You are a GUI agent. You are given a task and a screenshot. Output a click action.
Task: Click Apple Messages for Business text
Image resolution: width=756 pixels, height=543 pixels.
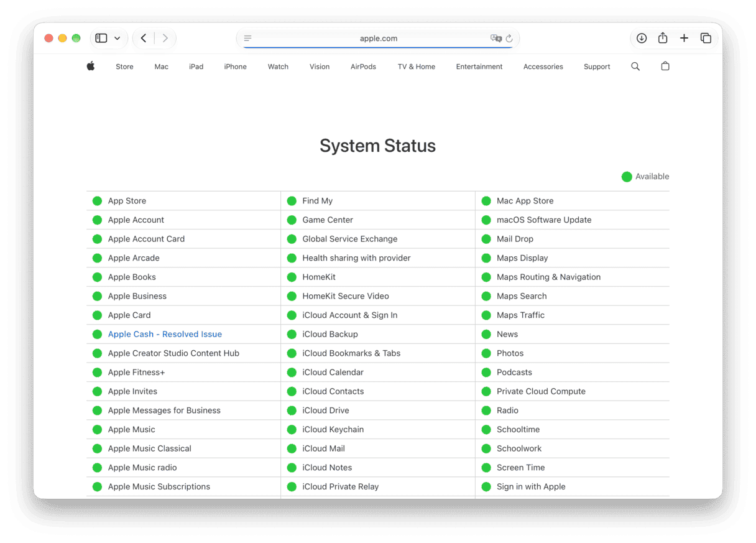pyautogui.click(x=164, y=411)
